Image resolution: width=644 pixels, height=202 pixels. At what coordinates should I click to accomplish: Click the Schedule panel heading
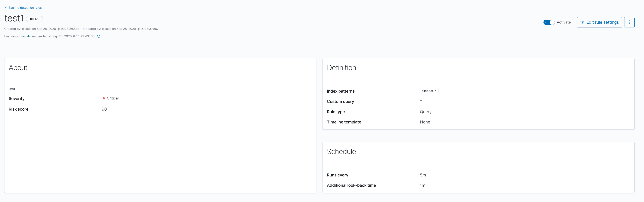click(341, 152)
